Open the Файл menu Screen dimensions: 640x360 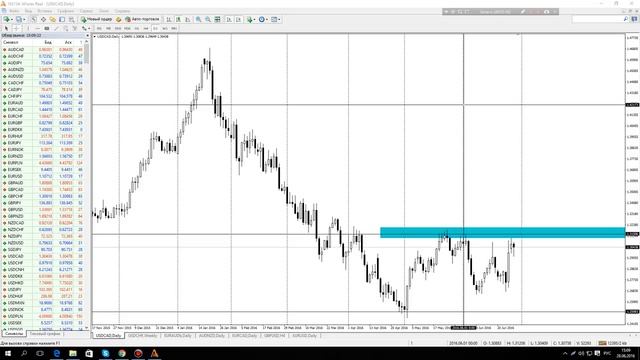coord(13,11)
